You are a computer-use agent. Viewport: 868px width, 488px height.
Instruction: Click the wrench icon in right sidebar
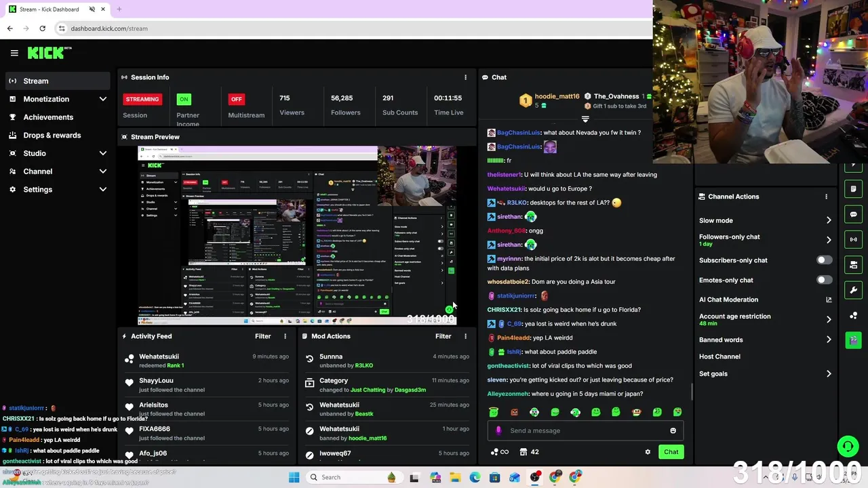point(853,290)
